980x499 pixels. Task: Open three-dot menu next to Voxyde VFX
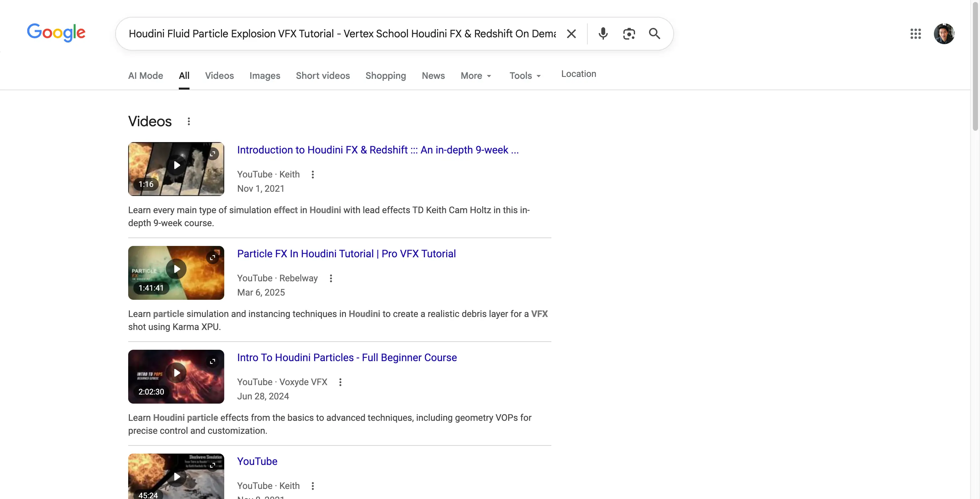(x=340, y=382)
